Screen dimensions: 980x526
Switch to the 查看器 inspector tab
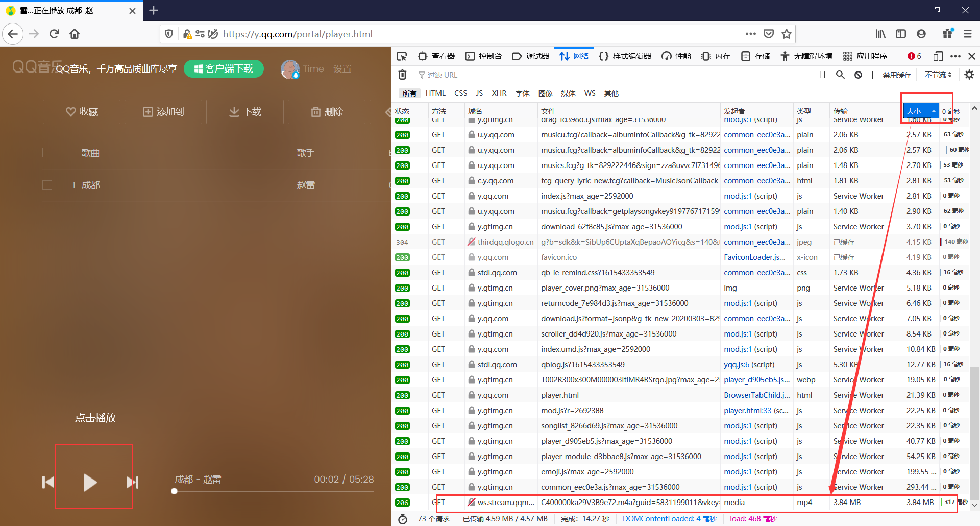[x=436, y=56]
